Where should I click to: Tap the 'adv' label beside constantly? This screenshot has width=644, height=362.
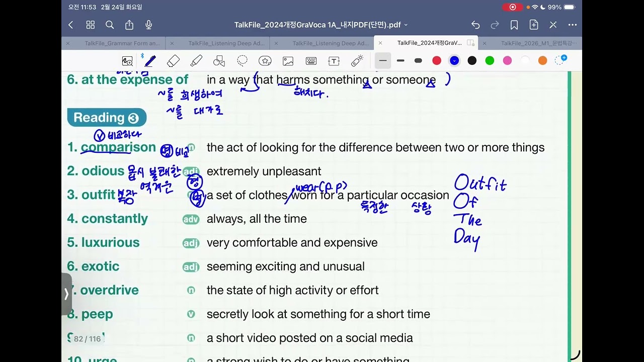click(191, 219)
